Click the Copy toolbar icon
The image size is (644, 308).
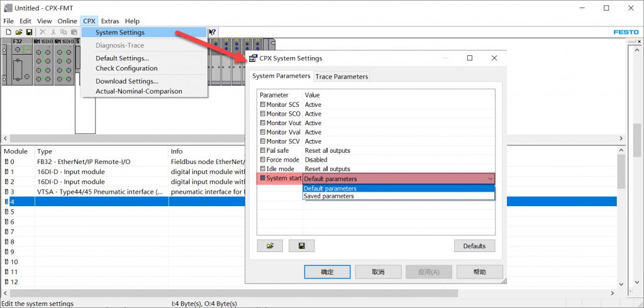(x=64, y=32)
